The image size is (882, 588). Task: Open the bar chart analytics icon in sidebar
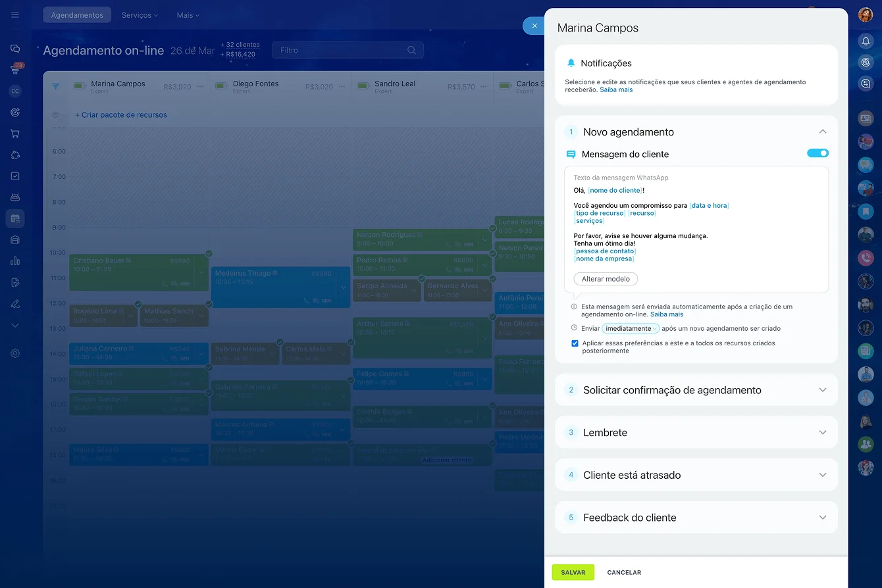[x=15, y=261]
